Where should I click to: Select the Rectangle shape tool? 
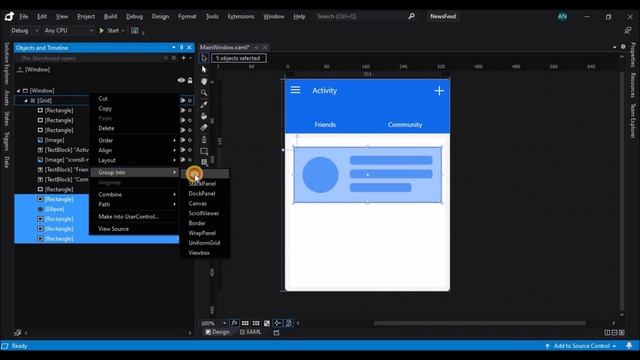204,151
